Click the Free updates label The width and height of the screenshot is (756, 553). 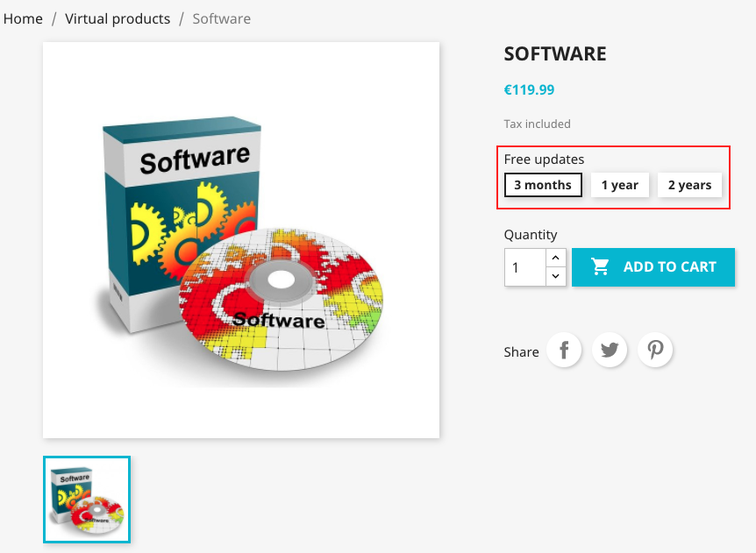click(544, 159)
